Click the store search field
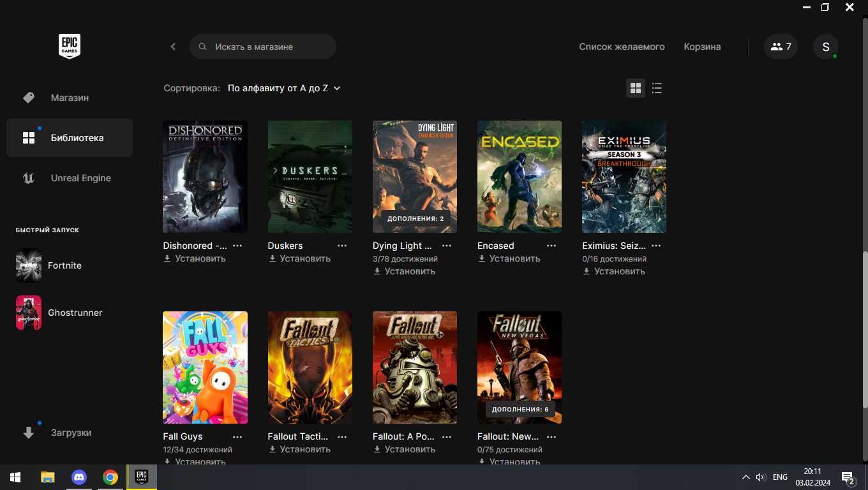868x490 pixels. click(263, 47)
